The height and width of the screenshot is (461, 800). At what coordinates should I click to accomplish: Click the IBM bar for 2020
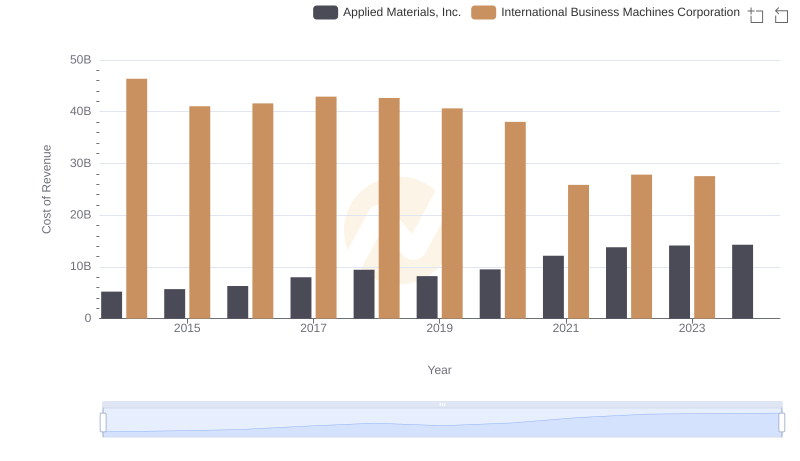pyautogui.click(x=515, y=220)
